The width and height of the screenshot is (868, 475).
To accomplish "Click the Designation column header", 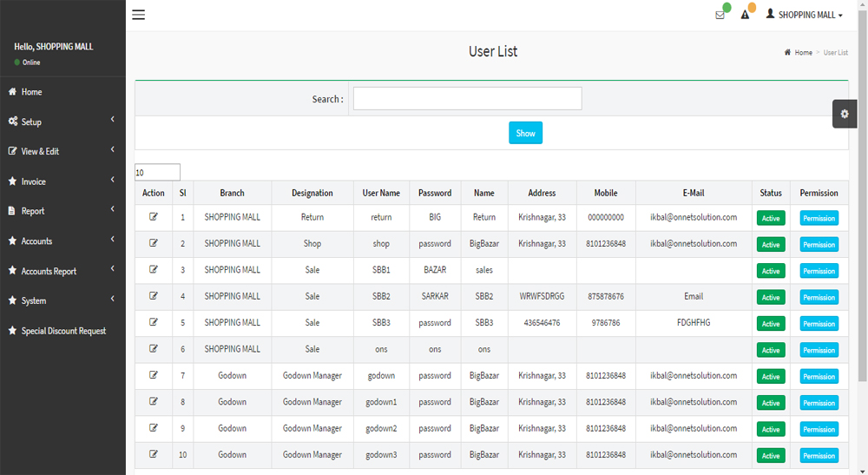I will click(x=312, y=193).
